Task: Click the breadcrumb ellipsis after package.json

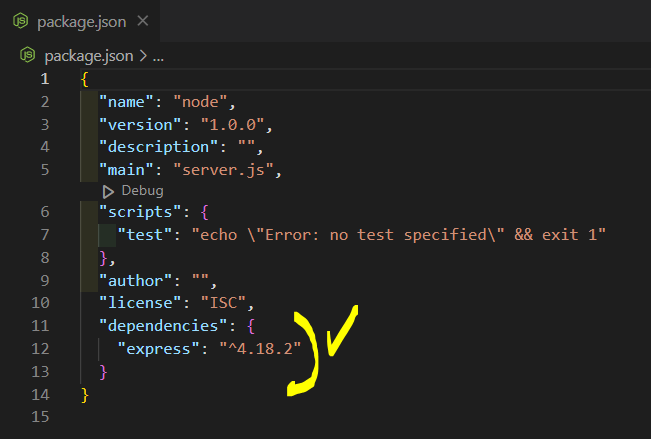Action: (158, 56)
